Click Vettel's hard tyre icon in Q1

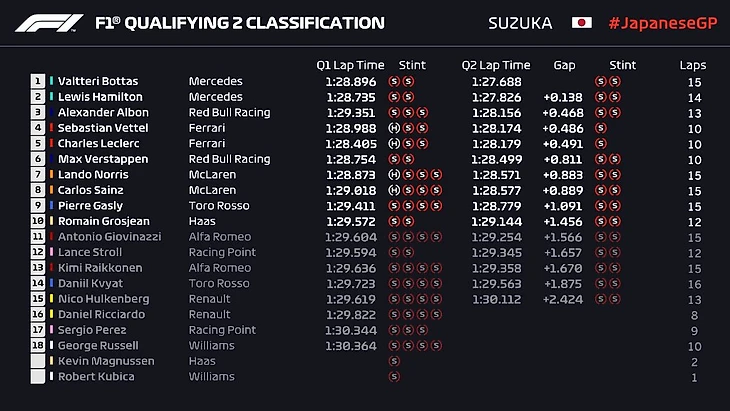coord(393,128)
